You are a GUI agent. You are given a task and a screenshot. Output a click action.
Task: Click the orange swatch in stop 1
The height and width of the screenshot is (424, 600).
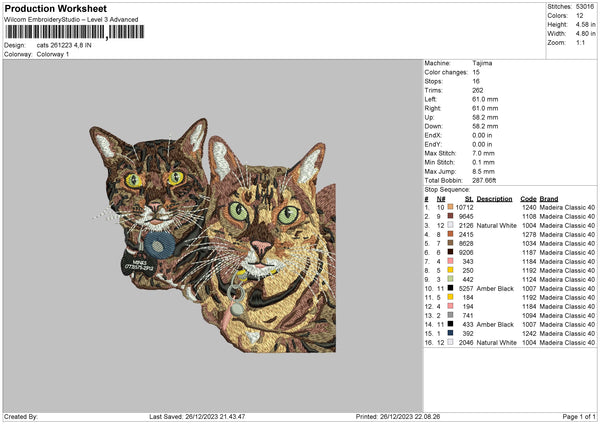450,207
